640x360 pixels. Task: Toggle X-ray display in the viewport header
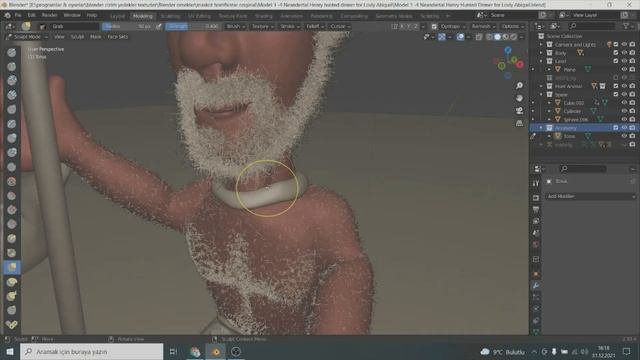(x=479, y=37)
